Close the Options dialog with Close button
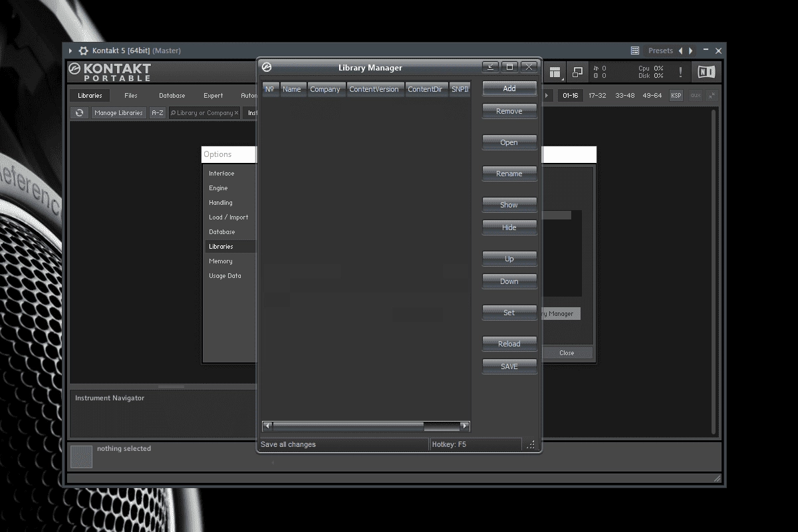The height and width of the screenshot is (532, 798). click(567, 353)
